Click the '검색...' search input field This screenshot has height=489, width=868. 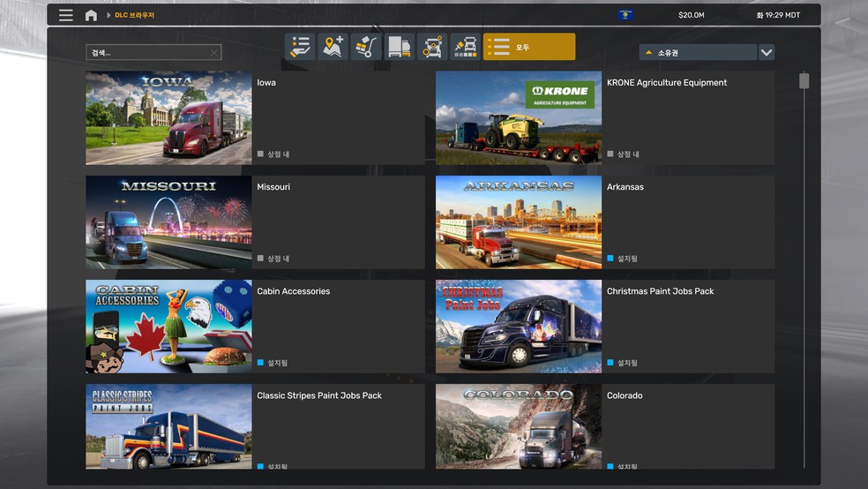pyautogui.click(x=146, y=53)
